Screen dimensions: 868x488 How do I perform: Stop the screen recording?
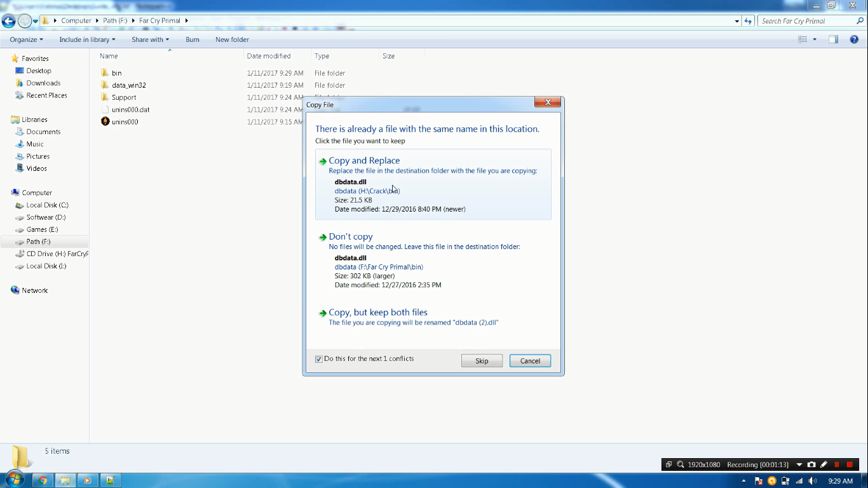[x=850, y=464]
